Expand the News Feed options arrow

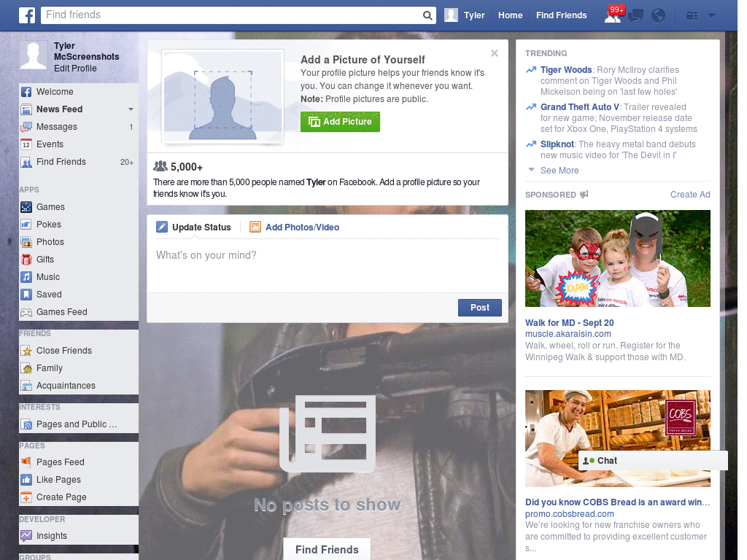click(x=131, y=109)
